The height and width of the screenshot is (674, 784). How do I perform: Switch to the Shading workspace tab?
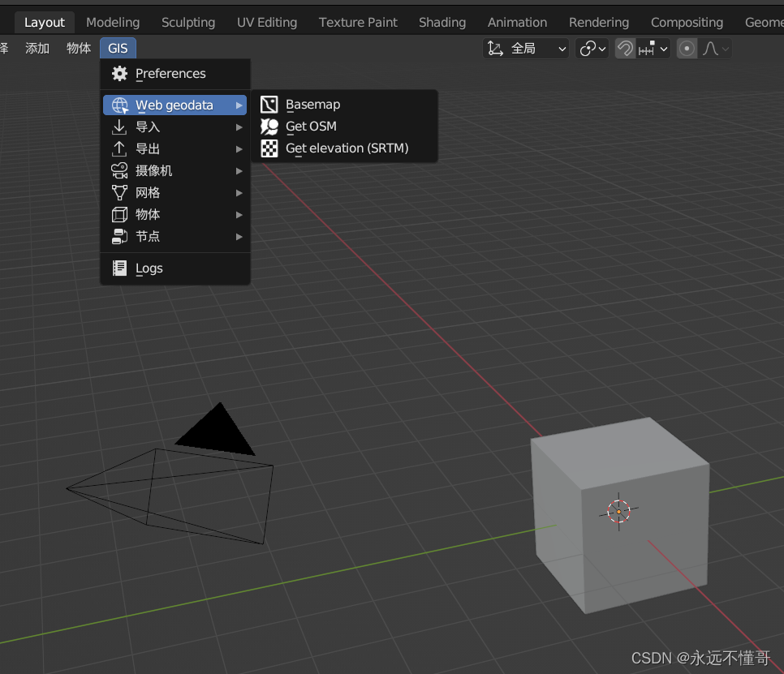pos(442,23)
